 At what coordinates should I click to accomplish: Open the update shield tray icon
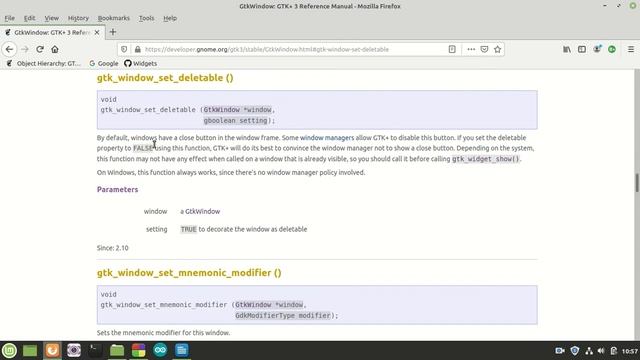[575, 351]
